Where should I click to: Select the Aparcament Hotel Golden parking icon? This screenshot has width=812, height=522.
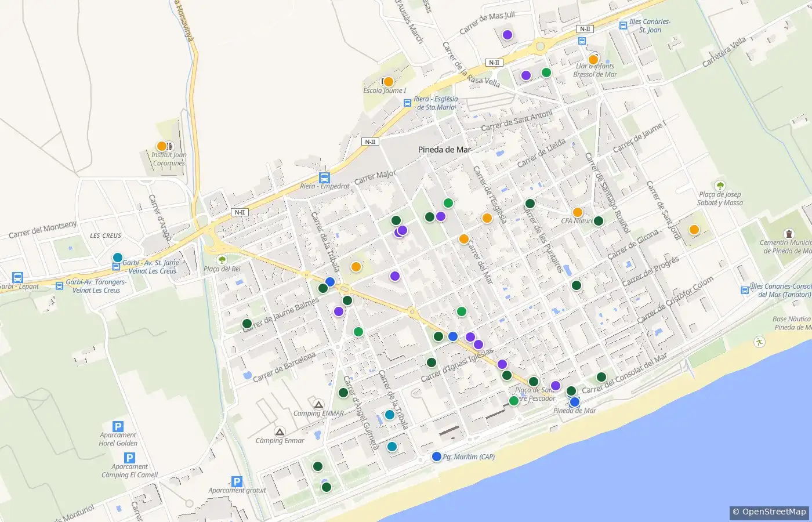click(x=118, y=427)
